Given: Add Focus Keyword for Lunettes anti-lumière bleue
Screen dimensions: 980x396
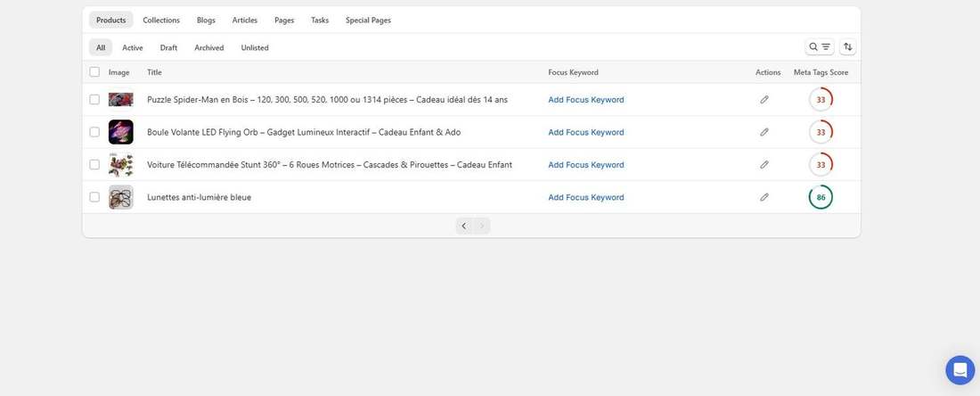Looking at the screenshot, I should tap(586, 197).
